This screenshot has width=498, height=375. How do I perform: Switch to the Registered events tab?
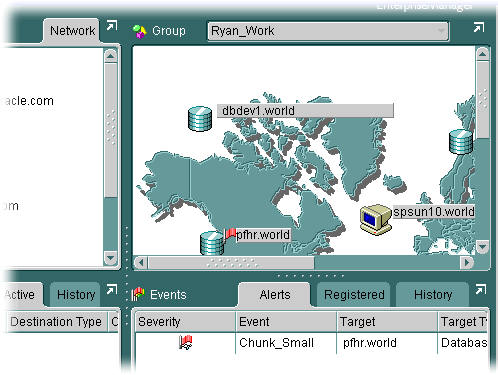[354, 295]
